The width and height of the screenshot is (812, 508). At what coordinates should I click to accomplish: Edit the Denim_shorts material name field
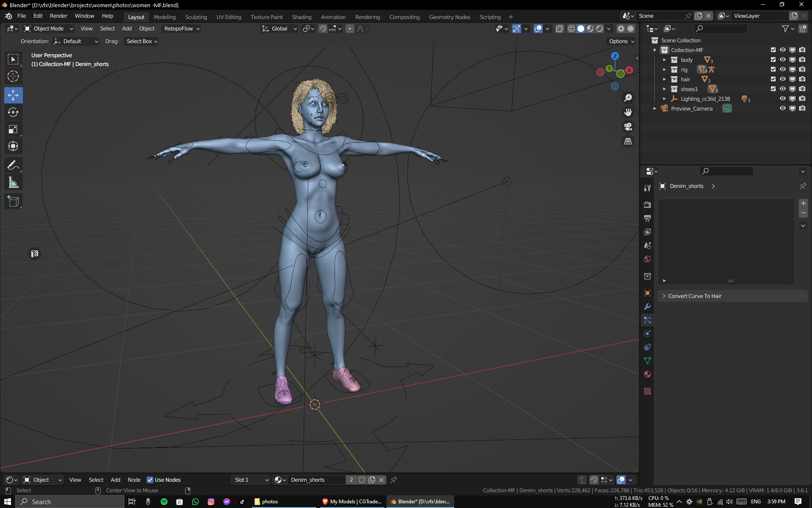[x=316, y=480]
